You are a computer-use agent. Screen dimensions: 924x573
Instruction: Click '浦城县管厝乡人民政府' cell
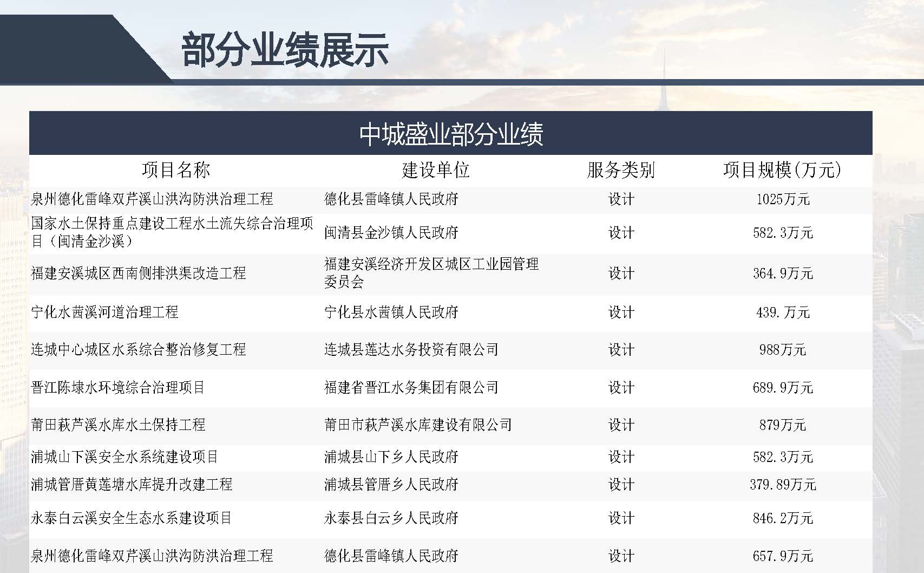click(391, 484)
